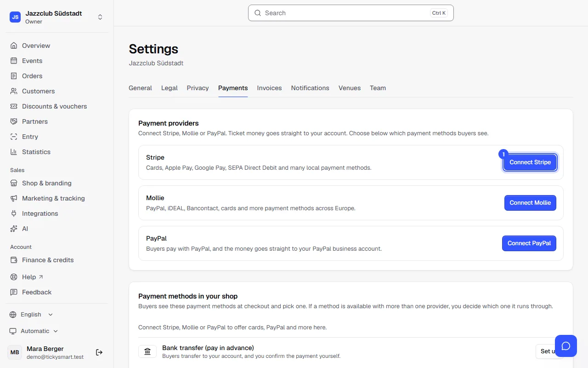Screen dimensions: 588x368
Task: Click the Stripe provider name
Action: pos(155,157)
